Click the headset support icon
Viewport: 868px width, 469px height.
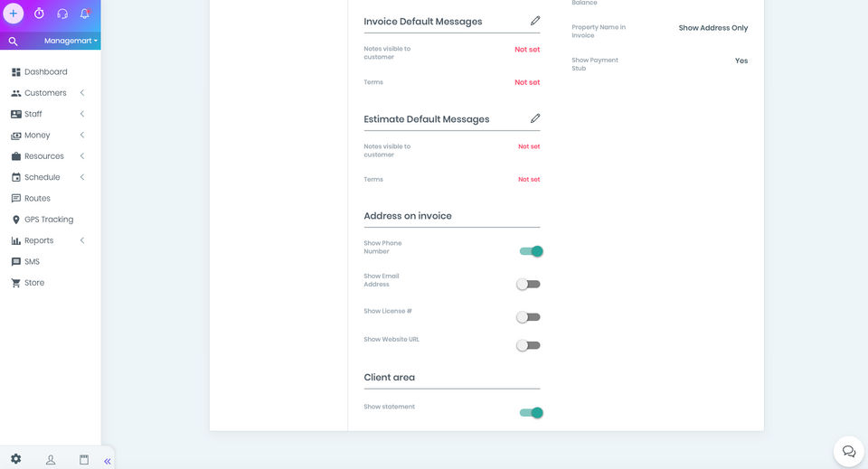pos(62,14)
